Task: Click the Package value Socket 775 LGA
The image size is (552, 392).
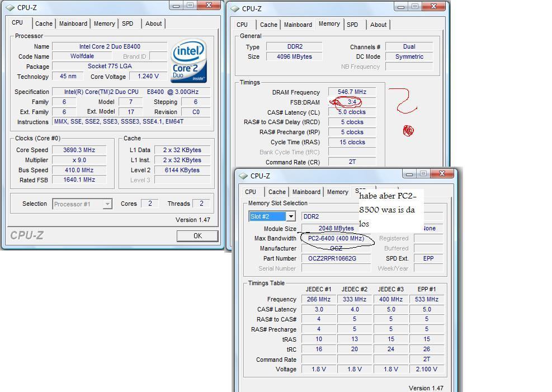Action: (x=110, y=66)
